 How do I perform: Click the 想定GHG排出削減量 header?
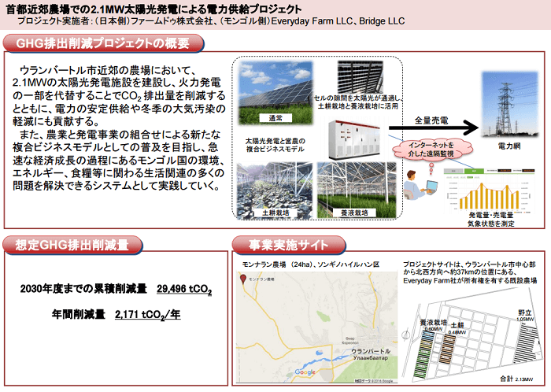click(72, 245)
